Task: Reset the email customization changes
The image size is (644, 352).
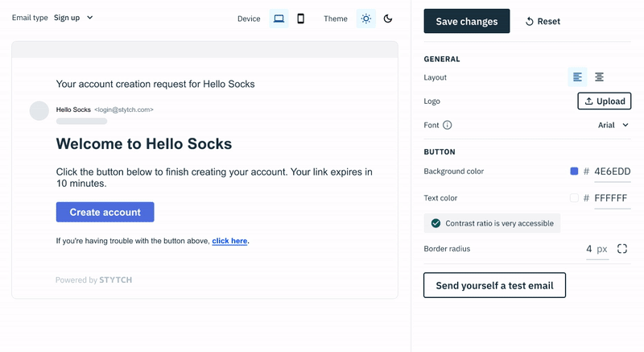Action: pyautogui.click(x=543, y=22)
